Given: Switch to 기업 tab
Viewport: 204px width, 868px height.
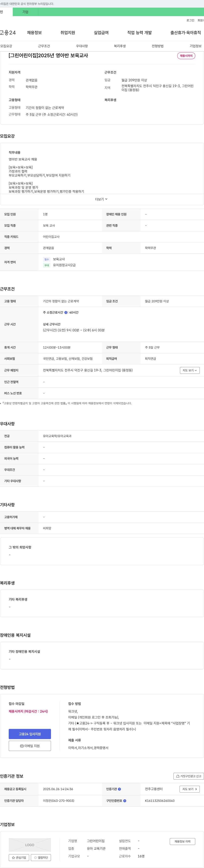Looking at the screenshot, I should [25, 12].
